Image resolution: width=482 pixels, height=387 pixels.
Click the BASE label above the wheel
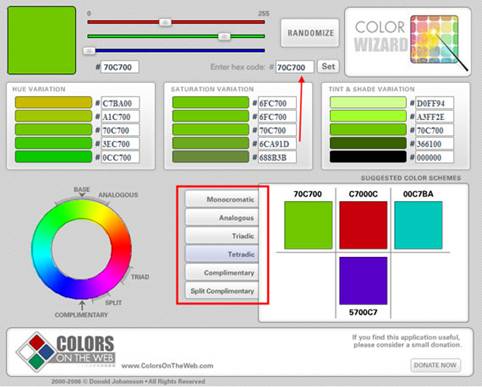pyautogui.click(x=82, y=189)
